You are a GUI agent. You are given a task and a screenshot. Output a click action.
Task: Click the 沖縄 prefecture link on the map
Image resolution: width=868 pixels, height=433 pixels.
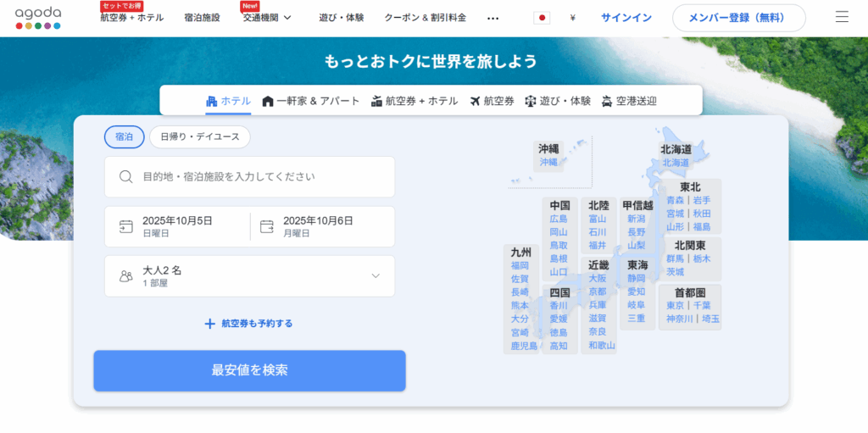pos(548,161)
